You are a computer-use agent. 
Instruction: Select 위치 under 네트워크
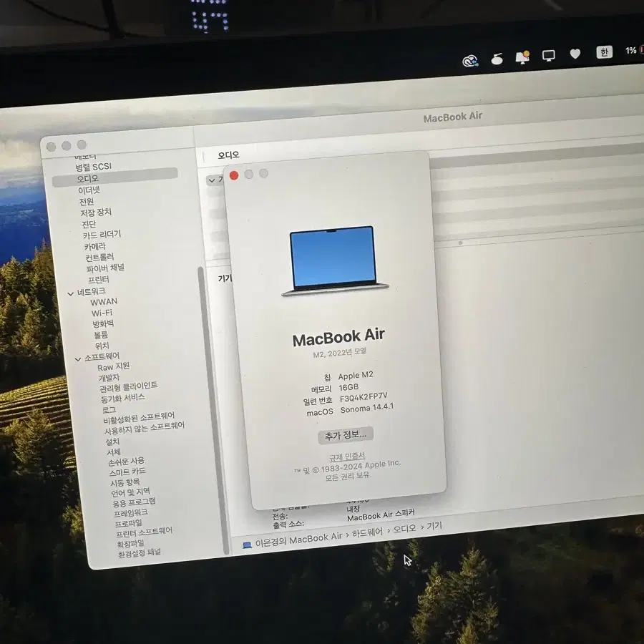click(102, 346)
